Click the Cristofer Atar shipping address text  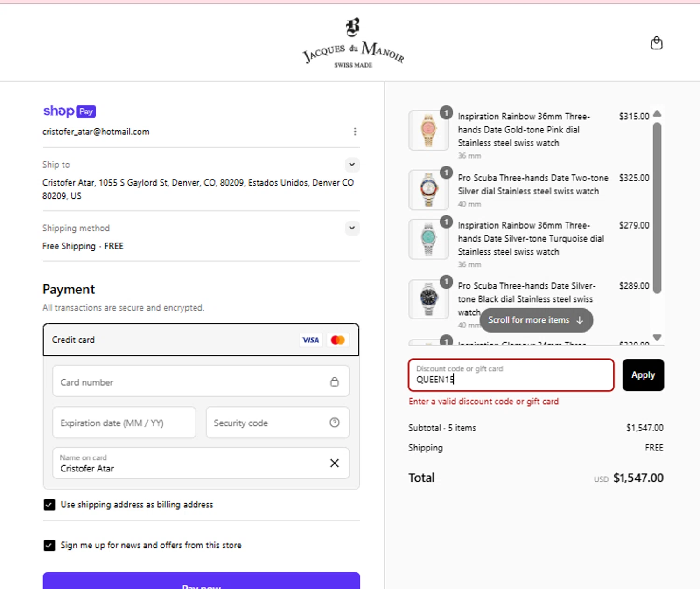[198, 189]
